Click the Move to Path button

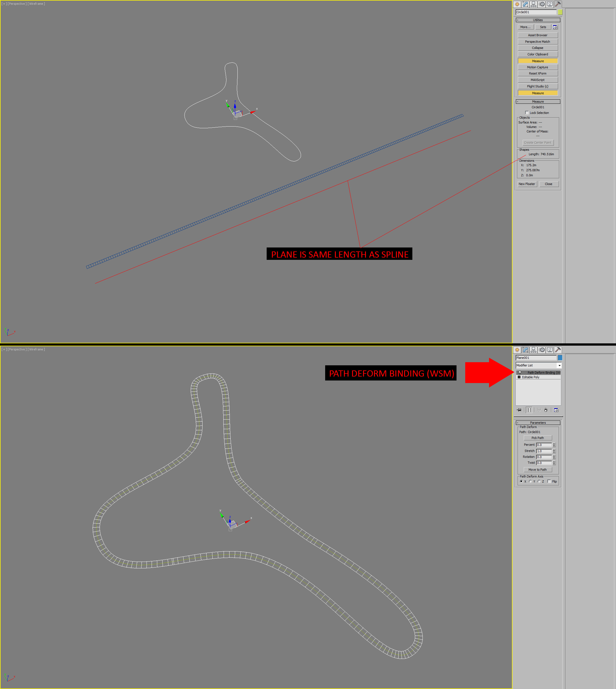point(538,470)
